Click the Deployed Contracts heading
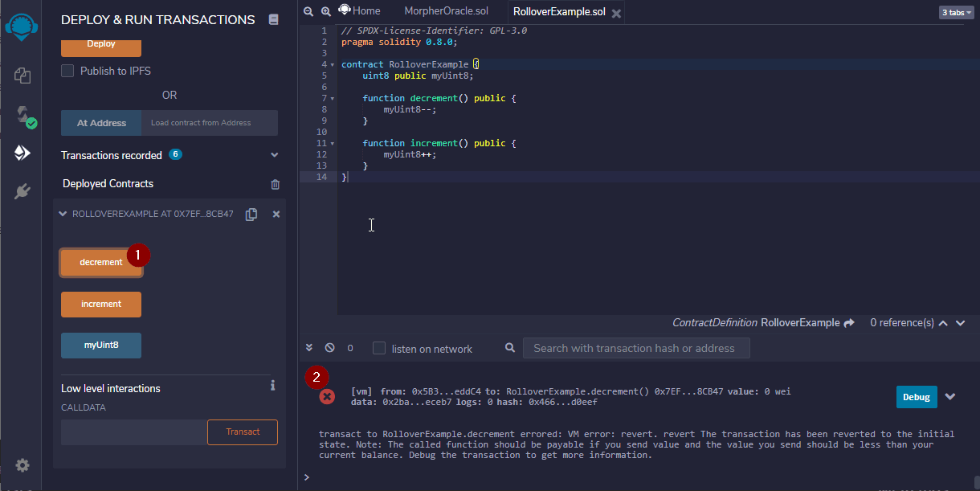 click(108, 184)
